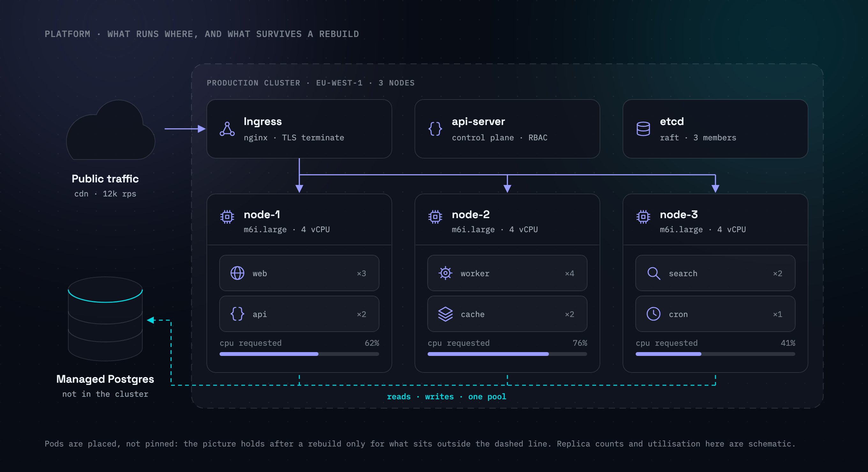Click the 'cdn · 12k rps' text
This screenshot has height=472, width=868.
click(x=105, y=194)
